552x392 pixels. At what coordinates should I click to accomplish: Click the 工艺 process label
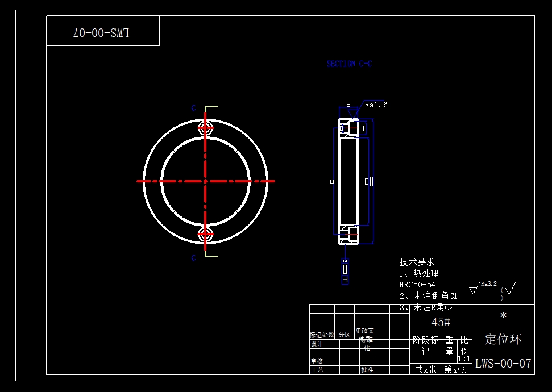(x=317, y=369)
